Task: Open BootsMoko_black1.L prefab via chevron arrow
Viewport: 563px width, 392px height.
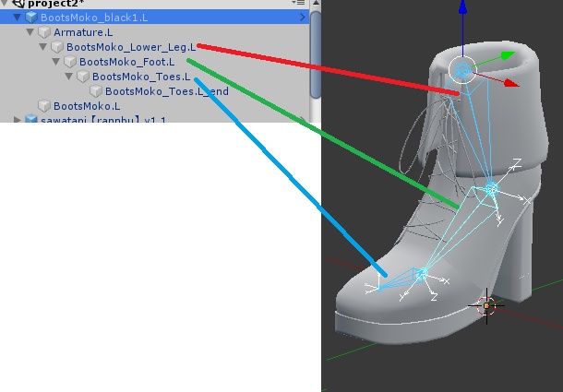Action: (303, 18)
